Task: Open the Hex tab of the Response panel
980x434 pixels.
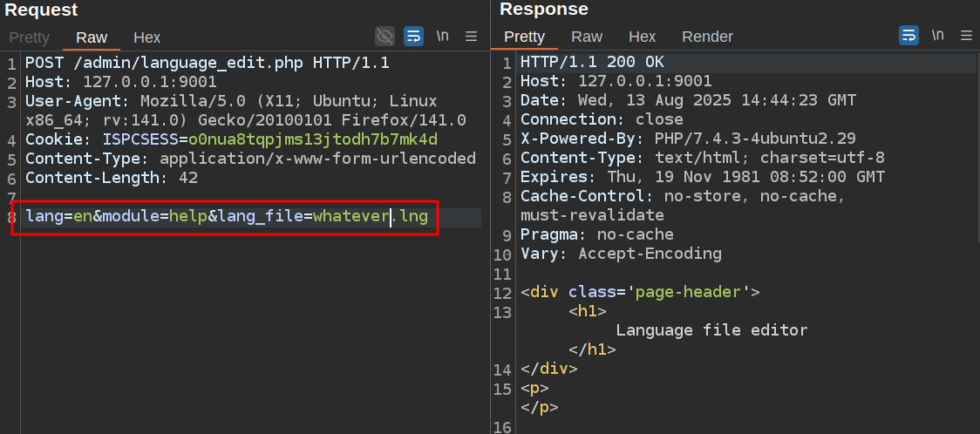Action: pos(642,37)
